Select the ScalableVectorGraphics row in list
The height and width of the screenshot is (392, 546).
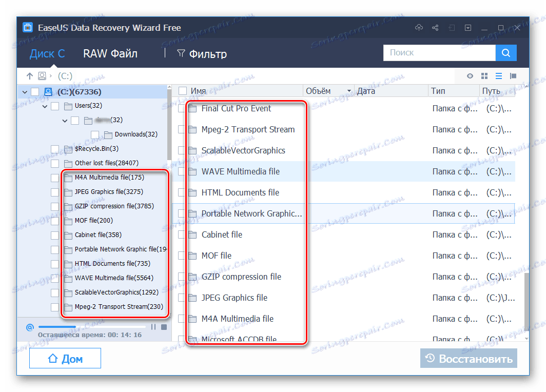[x=344, y=151]
